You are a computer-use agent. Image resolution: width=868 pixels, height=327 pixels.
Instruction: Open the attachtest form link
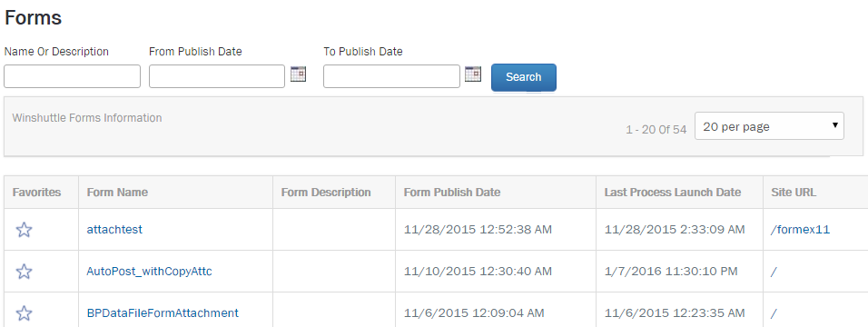click(x=114, y=230)
